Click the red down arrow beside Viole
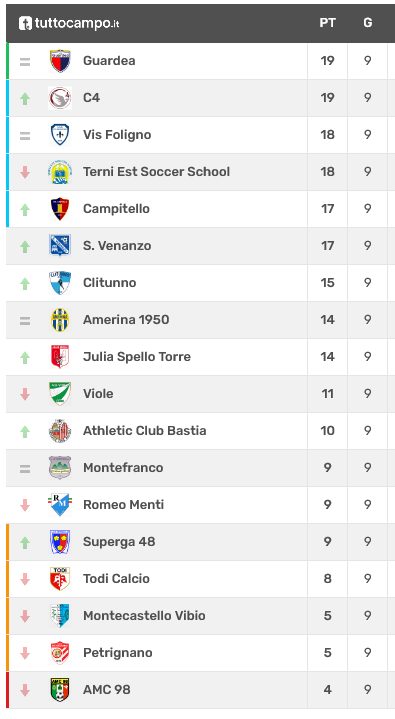395x719 pixels. tap(25, 394)
